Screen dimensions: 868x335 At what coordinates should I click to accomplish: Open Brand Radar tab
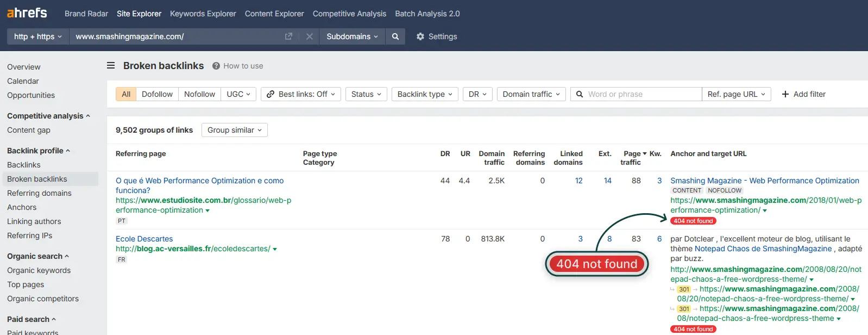click(x=86, y=14)
